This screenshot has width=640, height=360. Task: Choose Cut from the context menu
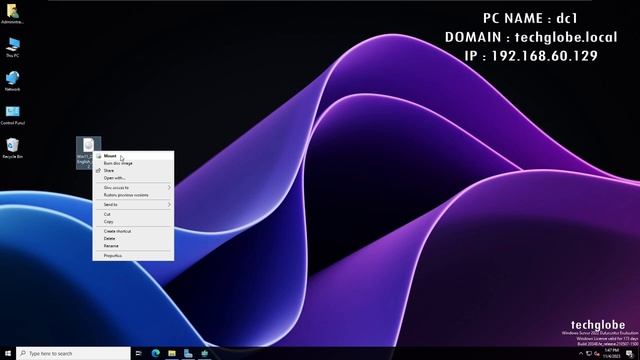pos(133,214)
